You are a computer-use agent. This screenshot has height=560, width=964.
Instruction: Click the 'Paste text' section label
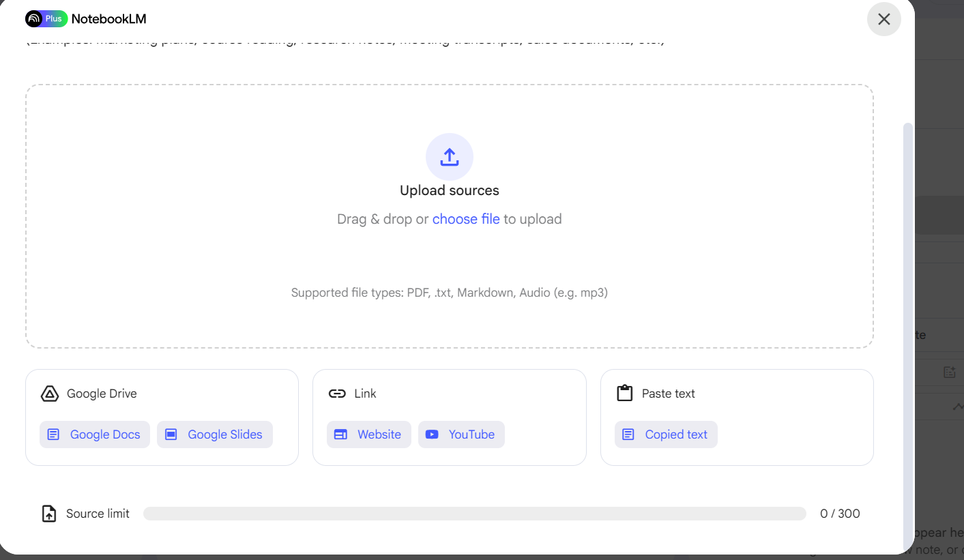669,394
